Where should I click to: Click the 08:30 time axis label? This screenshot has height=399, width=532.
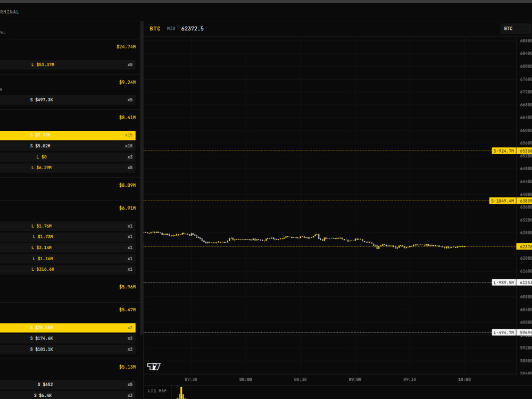[x=300, y=379]
